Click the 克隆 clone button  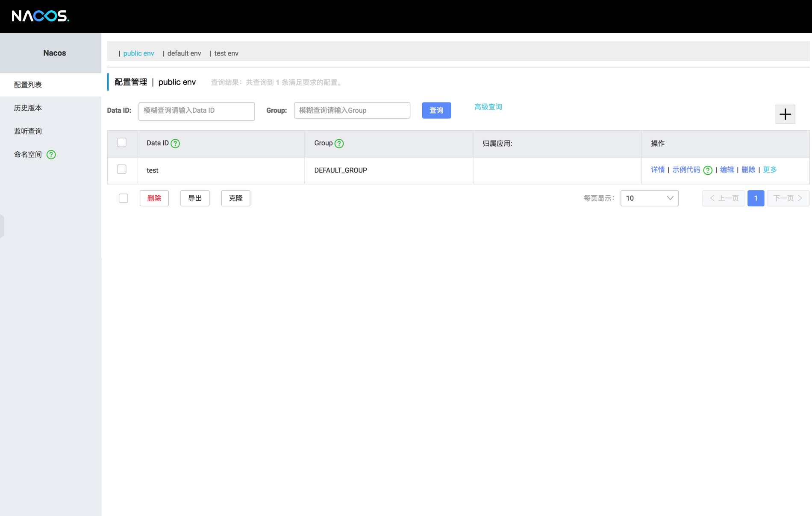(235, 198)
